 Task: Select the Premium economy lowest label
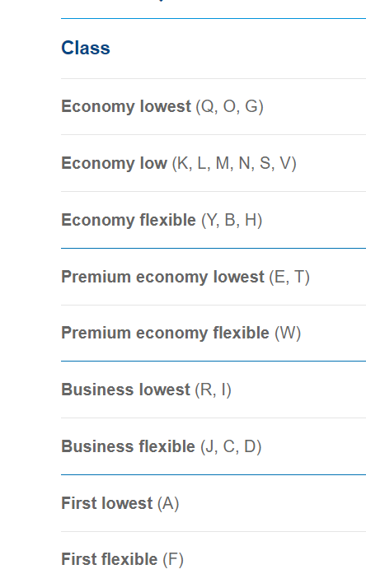click(x=162, y=278)
